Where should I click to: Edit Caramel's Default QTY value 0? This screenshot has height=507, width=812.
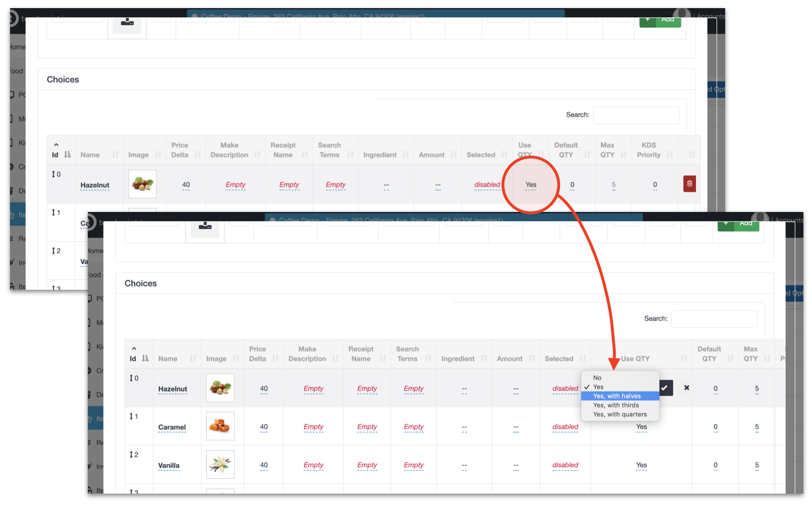(x=715, y=427)
